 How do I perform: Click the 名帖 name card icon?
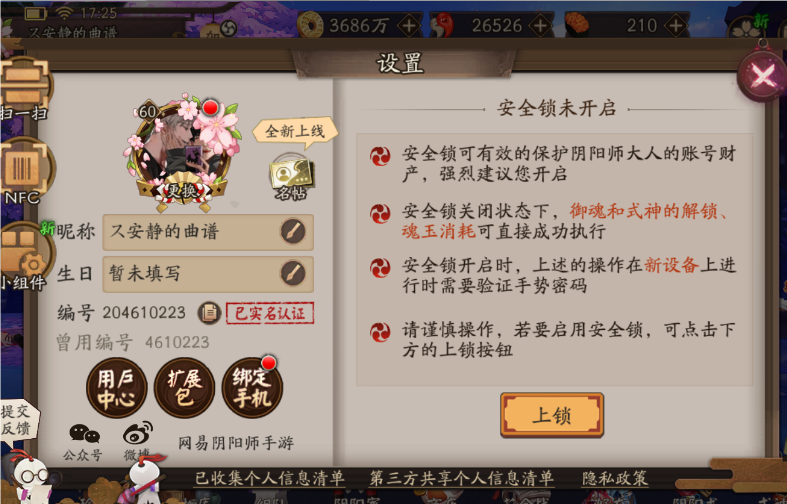292,178
